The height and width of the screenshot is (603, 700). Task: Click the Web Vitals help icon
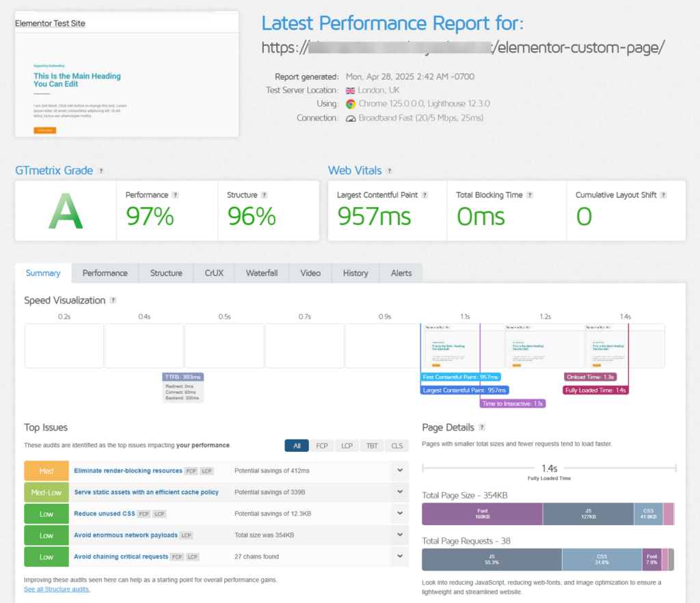click(390, 171)
